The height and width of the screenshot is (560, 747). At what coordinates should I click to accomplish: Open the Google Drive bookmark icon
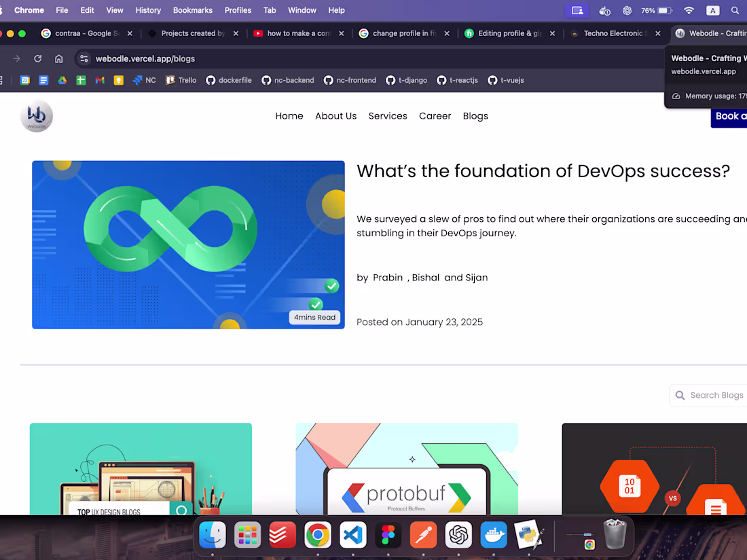coord(62,80)
